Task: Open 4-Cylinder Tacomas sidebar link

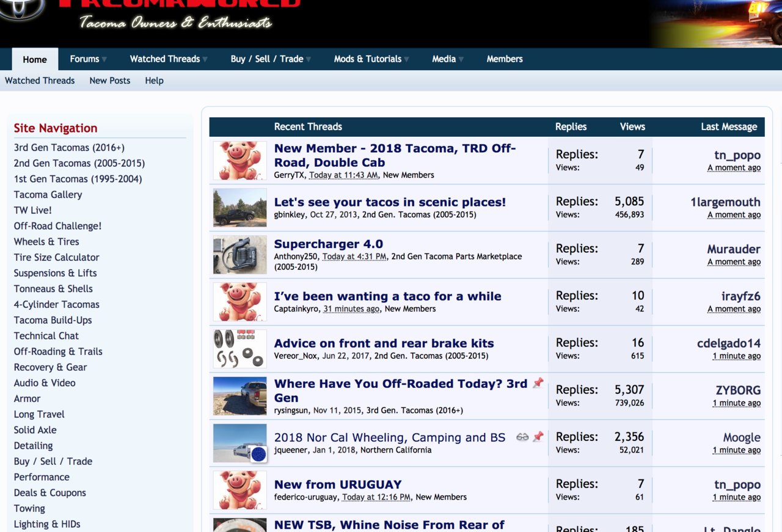Action: coord(56,304)
